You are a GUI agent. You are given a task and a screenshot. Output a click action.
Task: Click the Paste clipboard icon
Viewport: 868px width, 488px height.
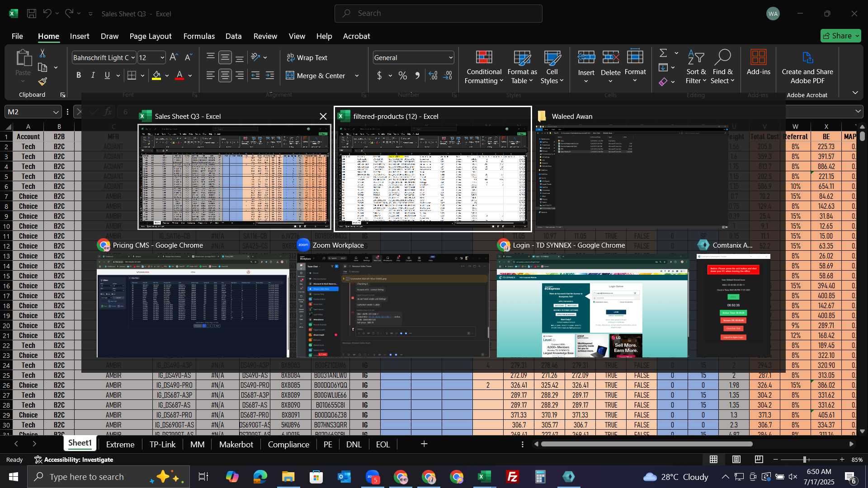click(x=23, y=58)
